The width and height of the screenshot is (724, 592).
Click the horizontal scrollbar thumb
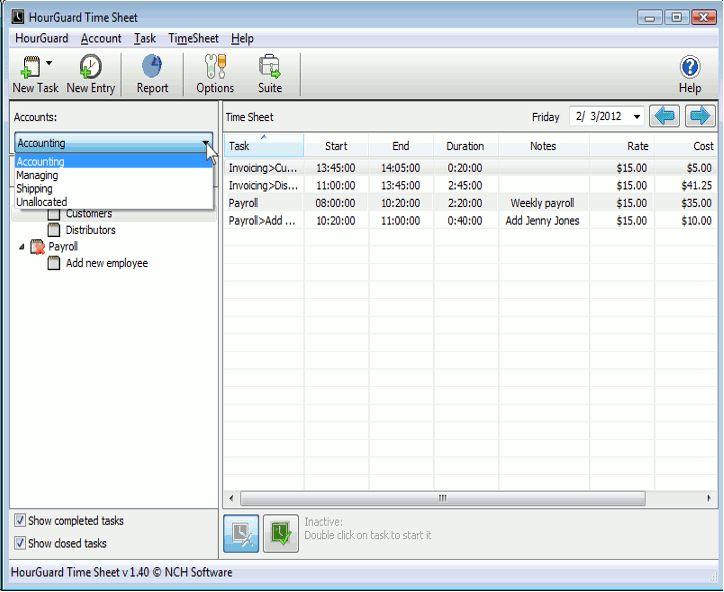pos(443,498)
